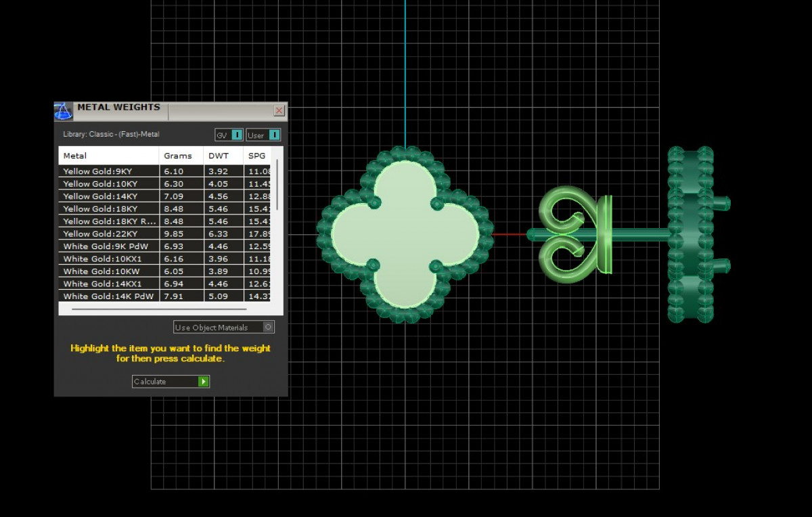Enable Use Object Materials option
812x517 pixels.
point(268,328)
